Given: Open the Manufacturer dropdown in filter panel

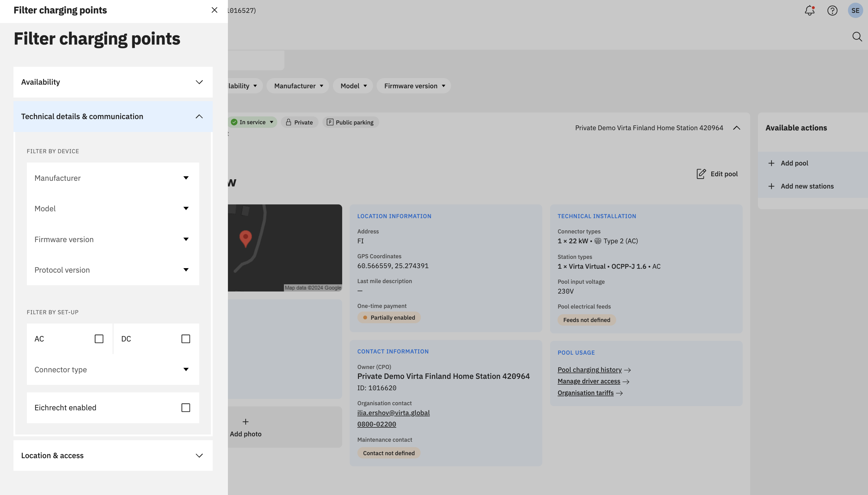Looking at the screenshot, I should tap(113, 178).
